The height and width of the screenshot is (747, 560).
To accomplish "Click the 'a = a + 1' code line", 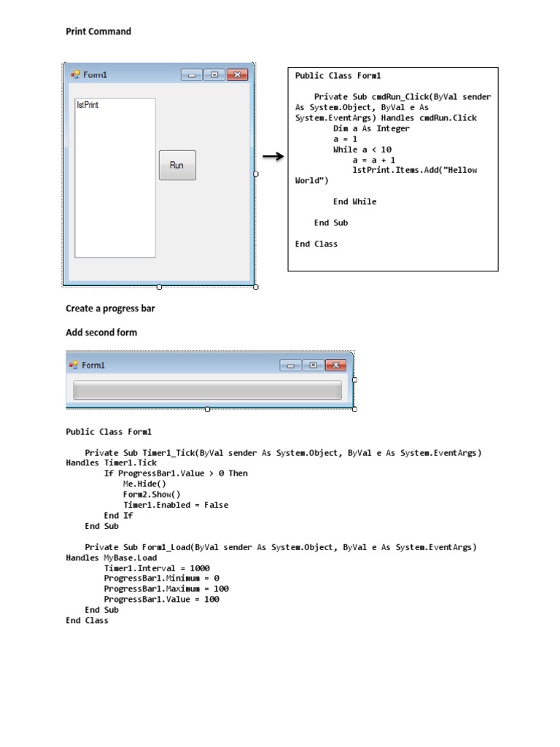I will (374, 160).
